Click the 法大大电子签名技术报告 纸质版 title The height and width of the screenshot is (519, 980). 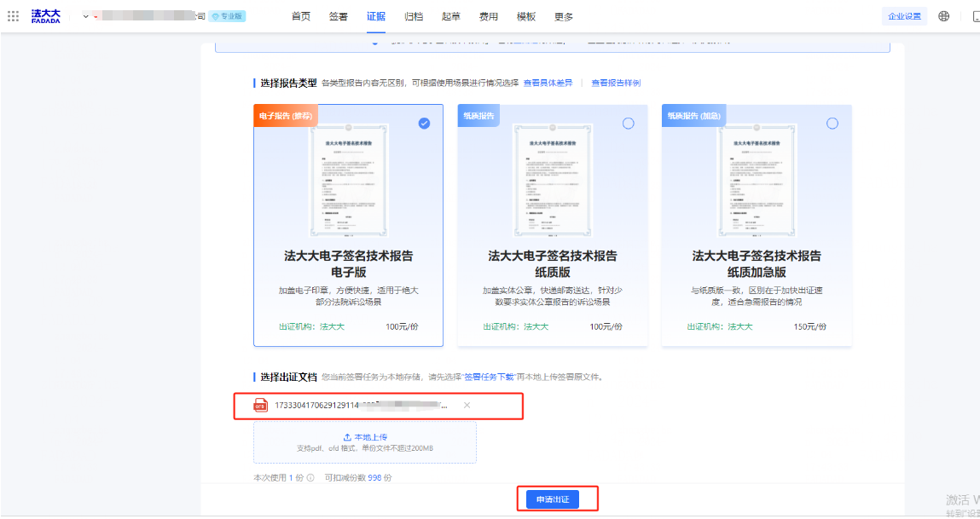[x=553, y=263]
